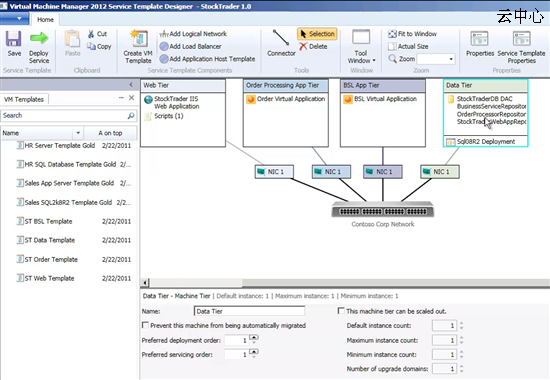This screenshot has width=550, height=380.
Task: Click the Order Virtual Application icon
Action: pos(250,99)
